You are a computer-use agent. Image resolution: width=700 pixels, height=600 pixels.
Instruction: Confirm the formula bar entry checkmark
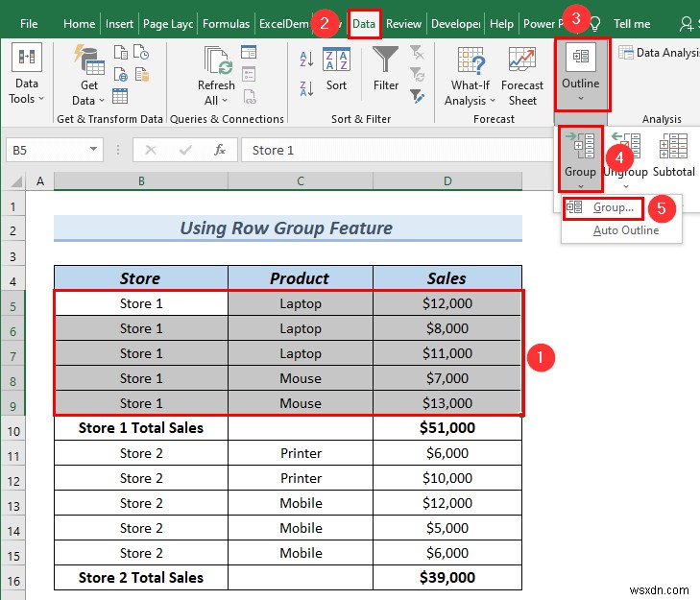click(185, 150)
